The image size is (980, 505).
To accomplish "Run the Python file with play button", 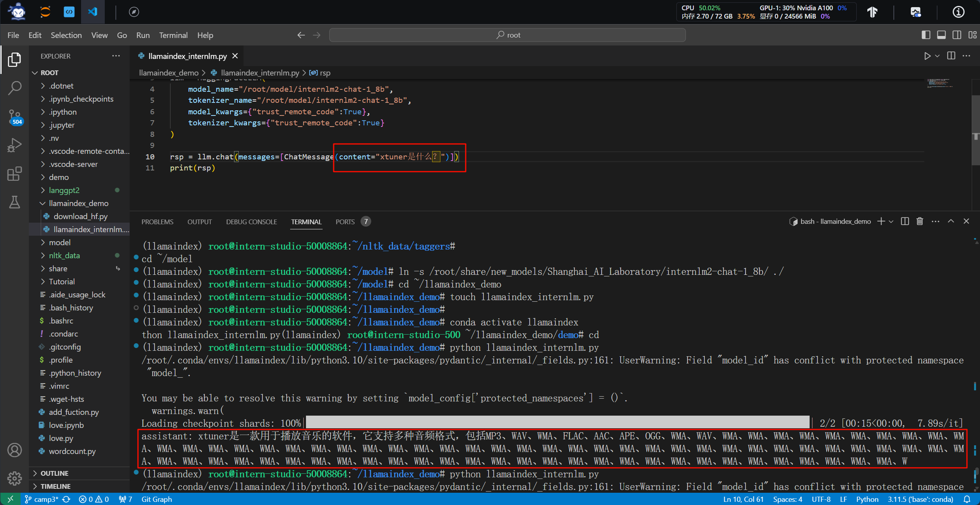I will [x=927, y=56].
